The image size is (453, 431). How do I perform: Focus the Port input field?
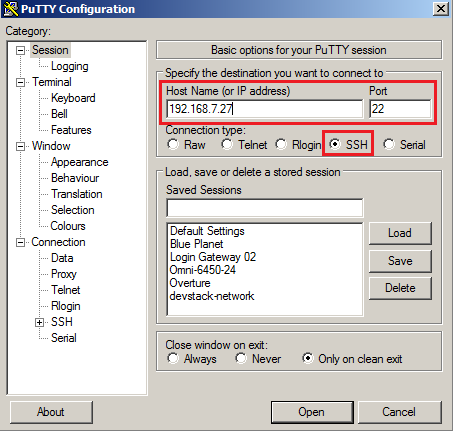[400, 109]
